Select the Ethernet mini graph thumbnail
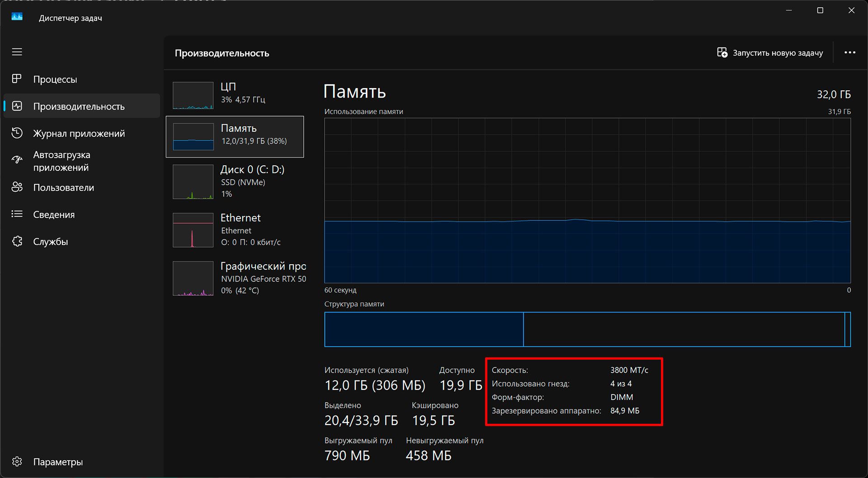Image resolution: width=868 pixels, height=478 pixels. 193,230
